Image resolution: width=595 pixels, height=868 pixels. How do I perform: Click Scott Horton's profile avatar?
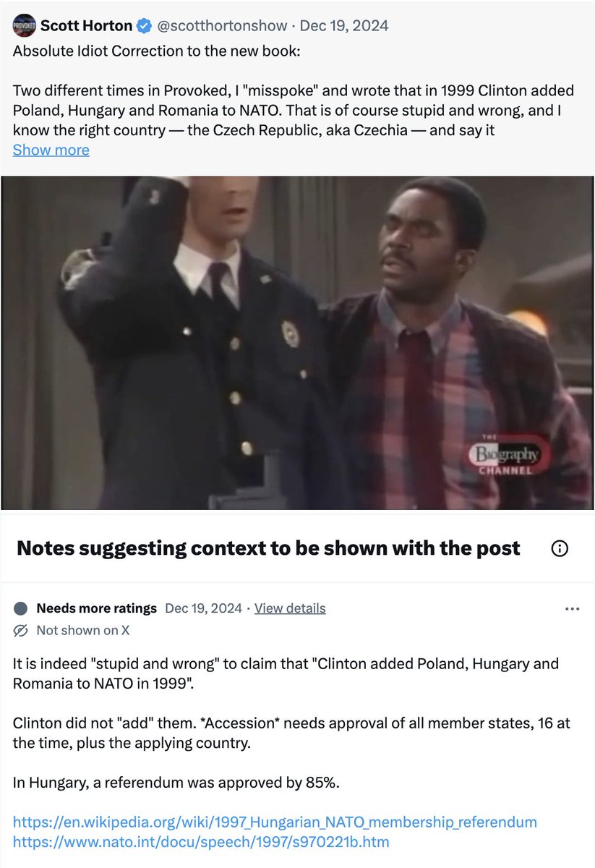point(25,25)
